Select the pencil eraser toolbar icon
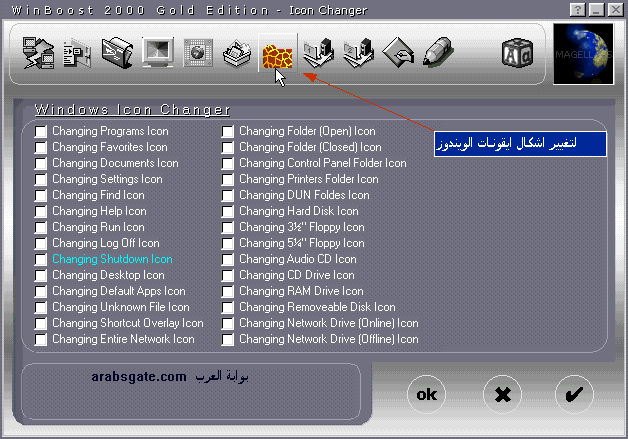 pyautogui.click(x=438, y=52)
